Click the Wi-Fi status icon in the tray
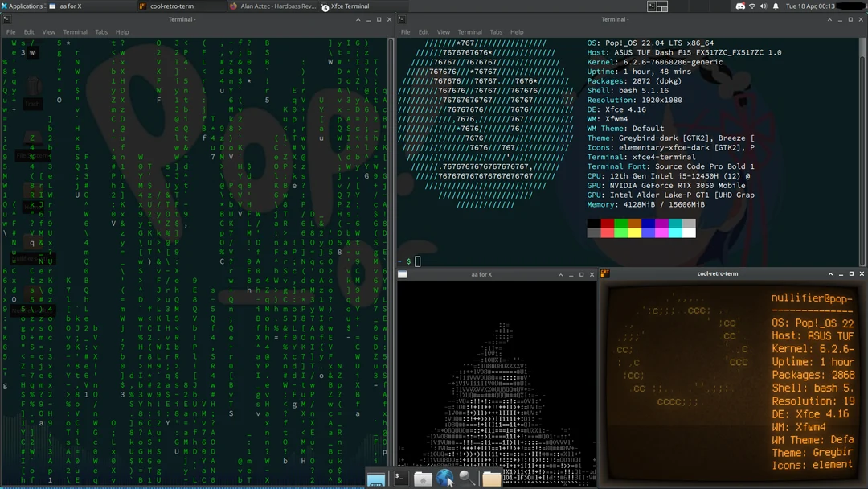This screenshot has width=868, height=489. click(x=752, y=6)
